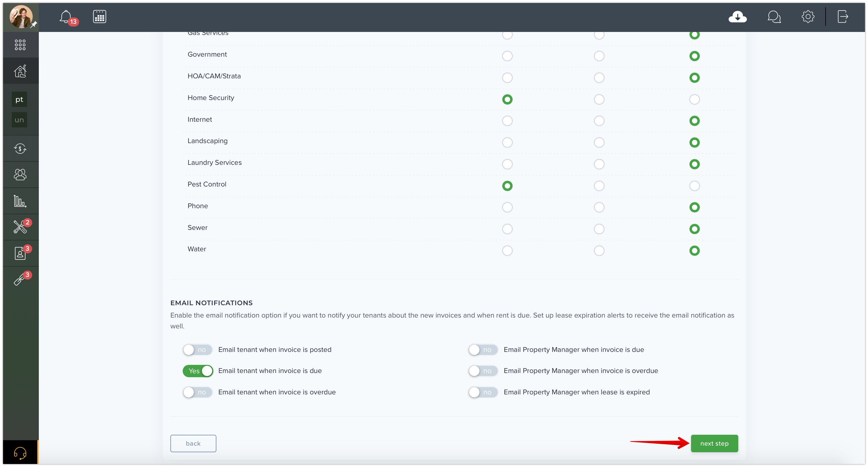Open the settings gear icon

[808, 17]
